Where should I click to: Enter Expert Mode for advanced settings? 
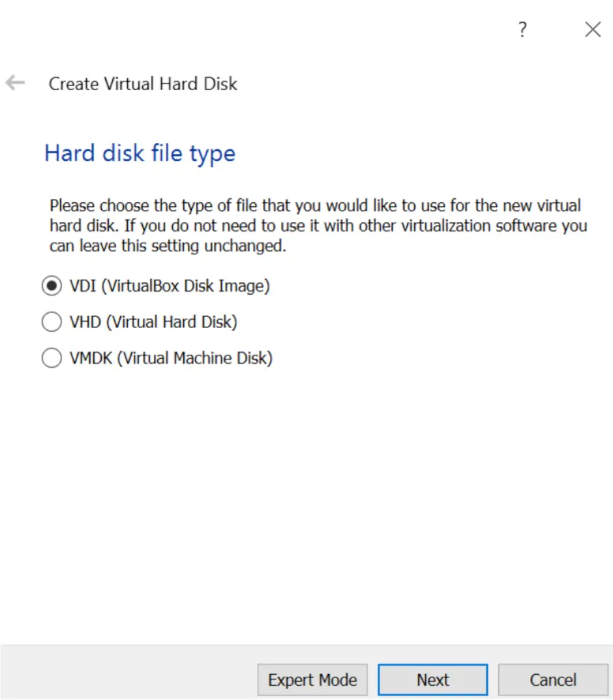(x=312, y=679)
